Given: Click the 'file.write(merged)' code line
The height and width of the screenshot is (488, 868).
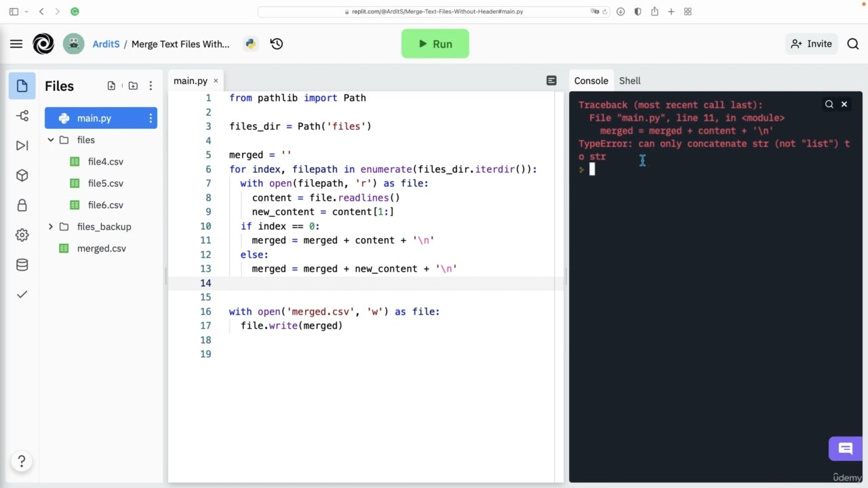Looking at the screenshot, I should coord(292,325).
